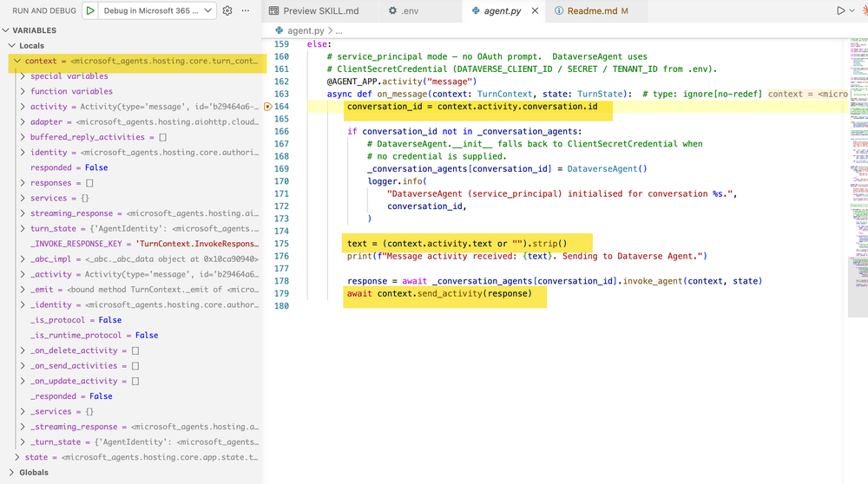Image resolution: width=868 pixels, height=484 pixels.
Task: Expand the _emit variable
Action: pyautogui.click(x=23, y=290)
